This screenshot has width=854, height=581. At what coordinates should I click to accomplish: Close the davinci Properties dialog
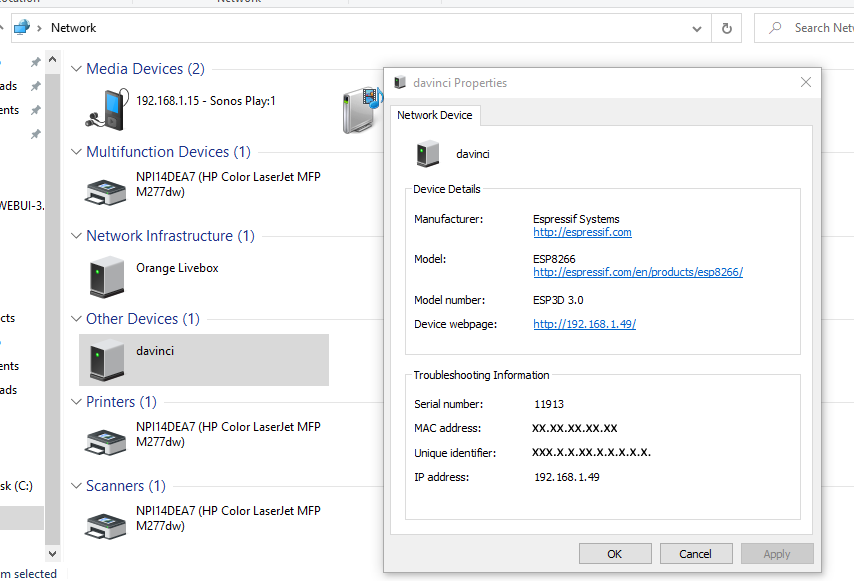click(806, 82)
